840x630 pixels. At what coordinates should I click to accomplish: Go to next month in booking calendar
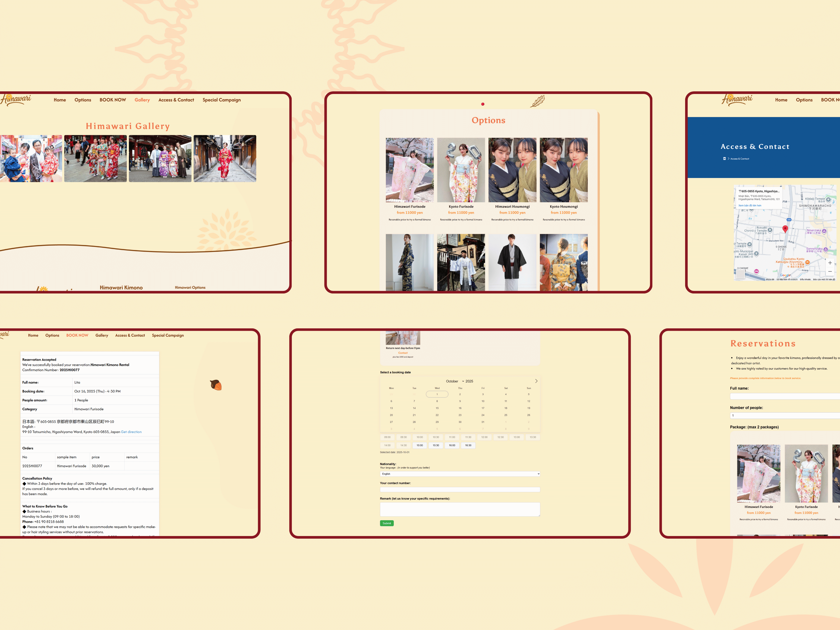[x=536, y=381]
